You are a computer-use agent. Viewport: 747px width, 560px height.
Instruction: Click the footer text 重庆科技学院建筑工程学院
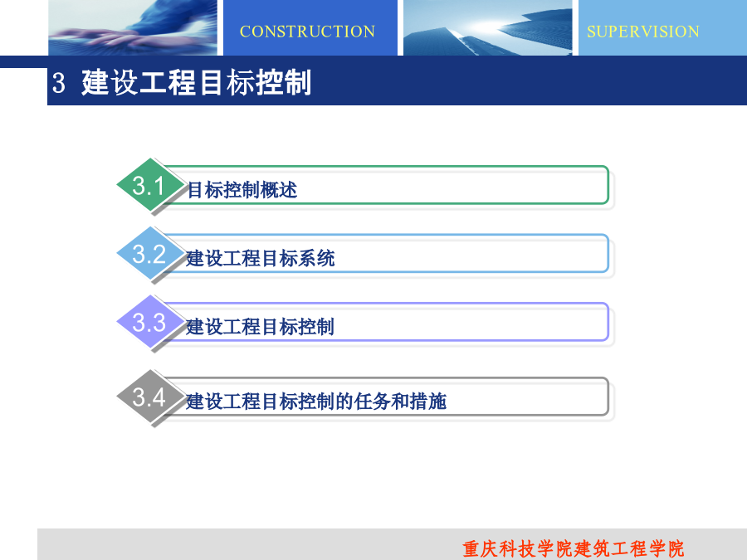pyautogui.click(x=573, y=548)
